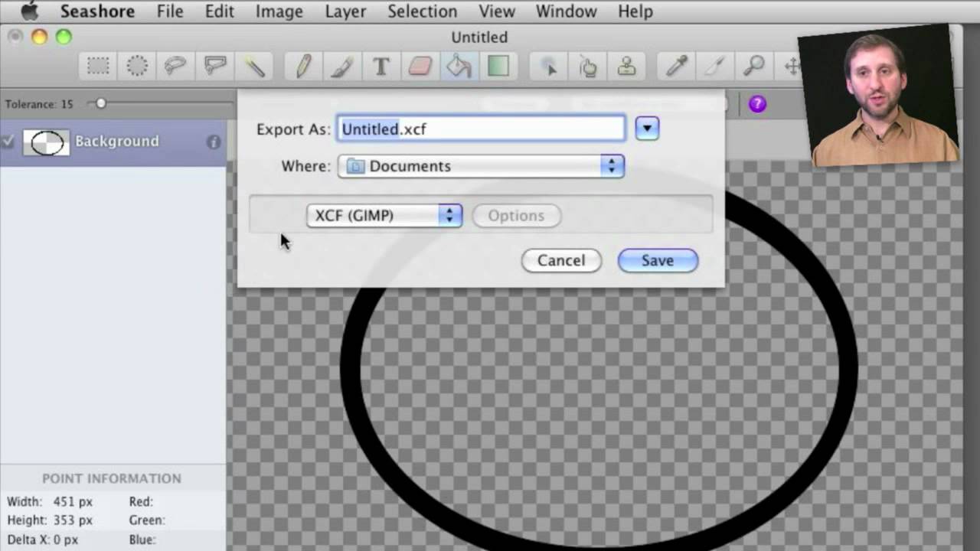Screen dimensions: 980x551
Task: Select the Background layer name
Action: click(x=117, y=142)
